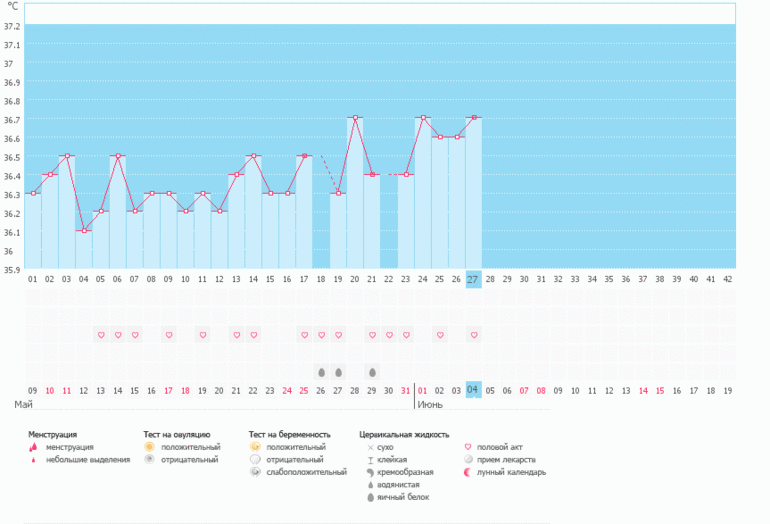Click the temperature point on cycle day 20

coord(355,118)
